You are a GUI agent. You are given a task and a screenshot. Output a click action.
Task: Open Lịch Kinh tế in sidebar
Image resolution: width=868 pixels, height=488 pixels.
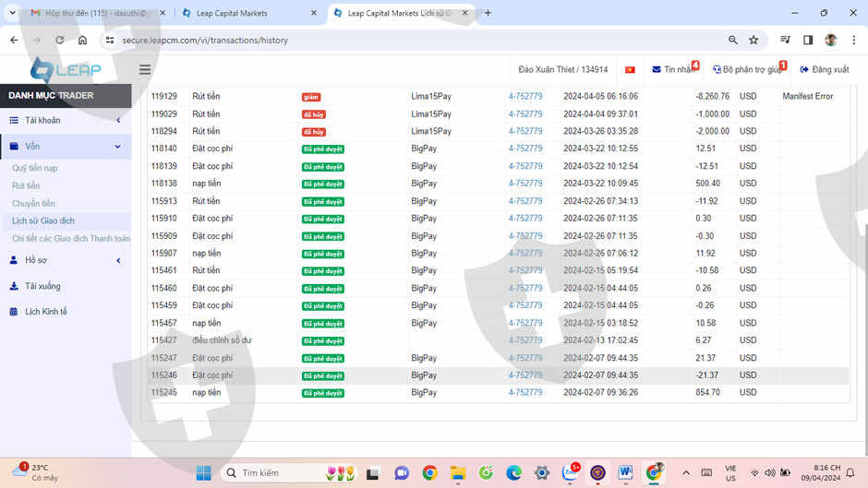tap(45, 312)
